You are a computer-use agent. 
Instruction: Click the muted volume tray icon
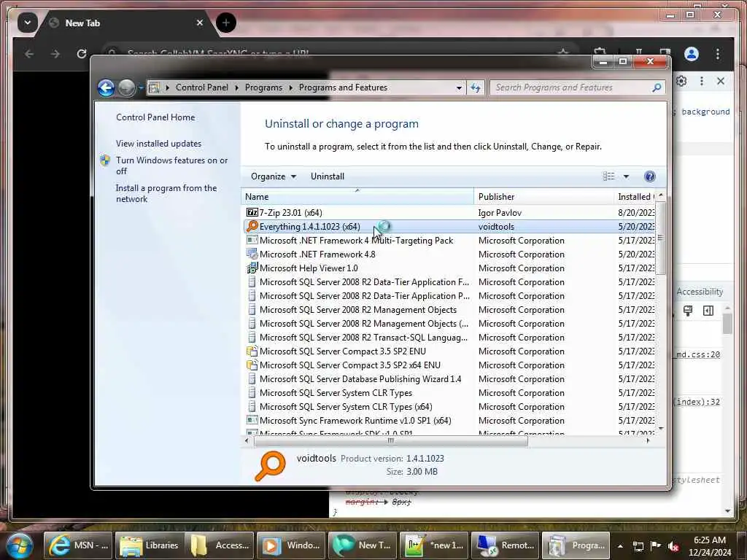tap(673, 546)
